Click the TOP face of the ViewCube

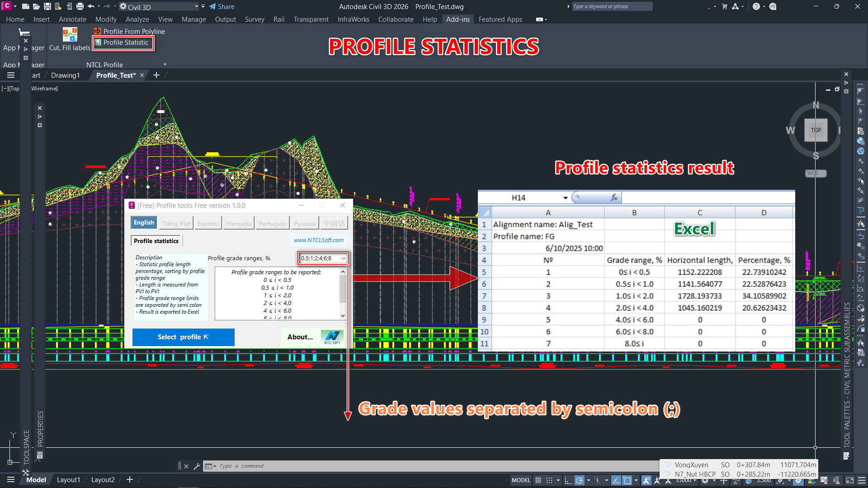click(816, 130)
